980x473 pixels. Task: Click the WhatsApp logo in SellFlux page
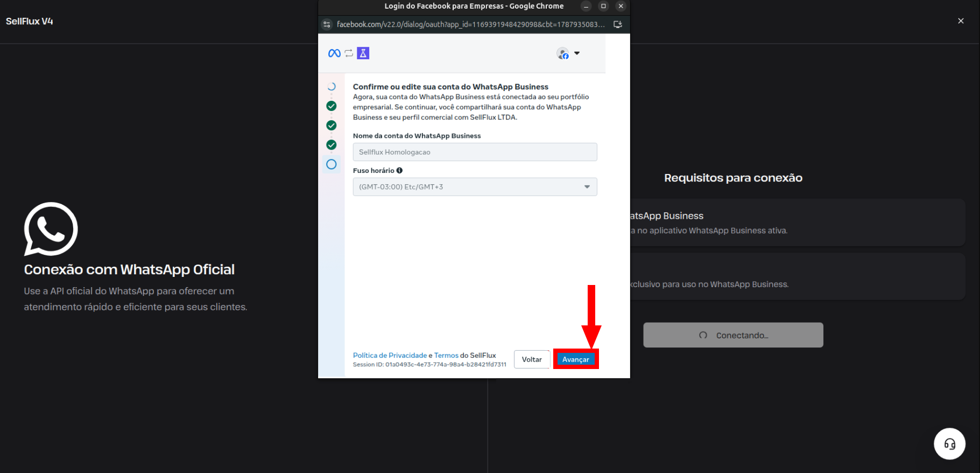pyautogui.click(x=51, y=229)
